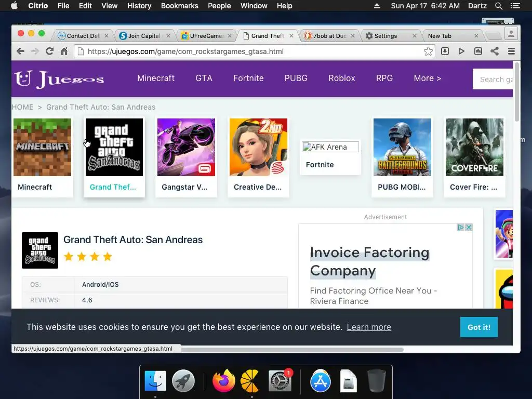532x399 pixels.
Task: Dismiss cookies with Got it! button
Action: 478,327
